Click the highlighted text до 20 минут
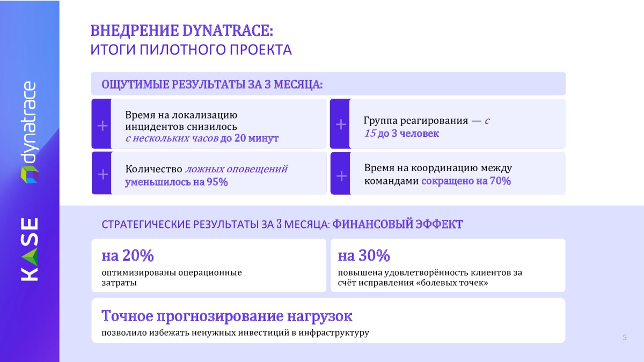 click(249, 138)
